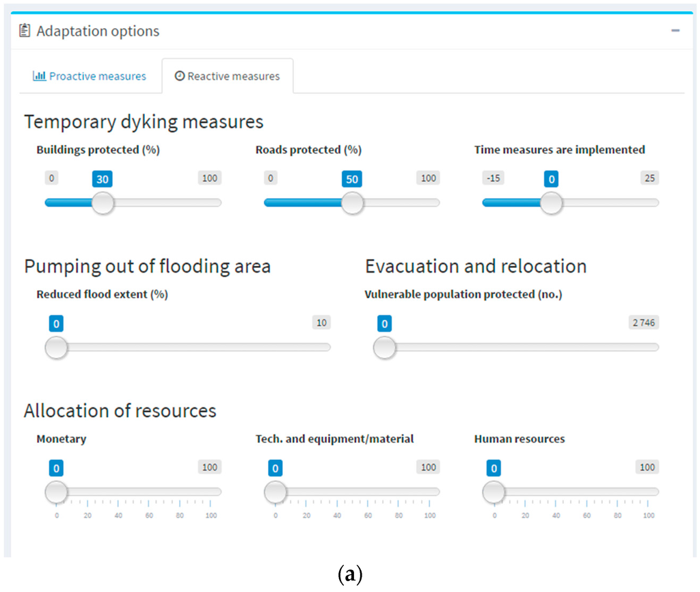Click the Roads protected maximum label 100
The width and height of the screenshot is (700, 592).
point(428,178)
